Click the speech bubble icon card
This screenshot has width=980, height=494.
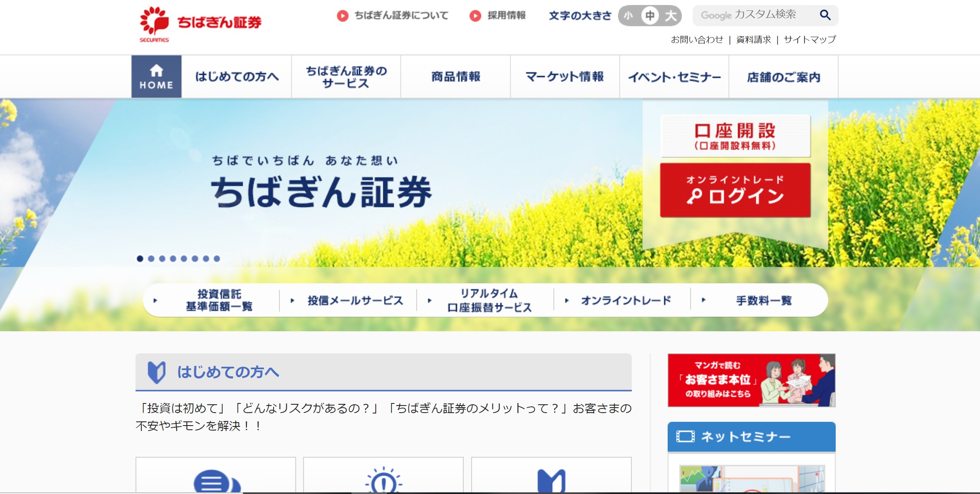click(216, 475)
